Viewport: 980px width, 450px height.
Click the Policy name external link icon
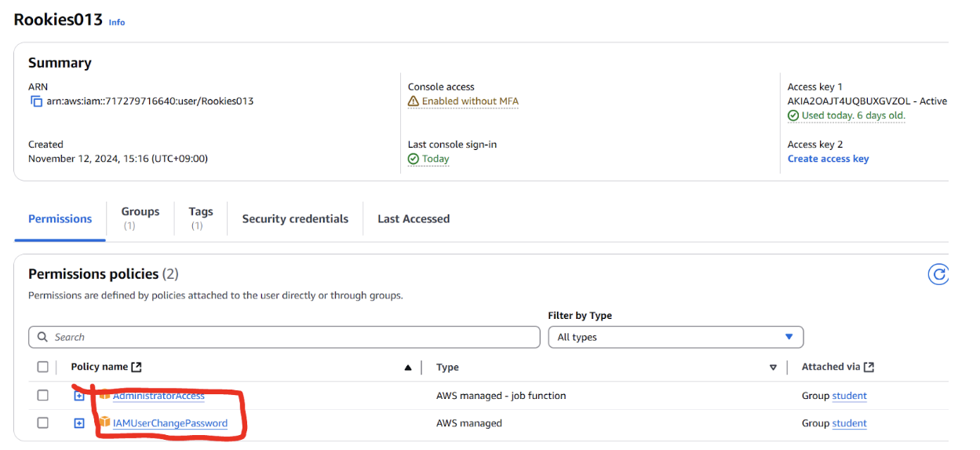coord(137,367)
